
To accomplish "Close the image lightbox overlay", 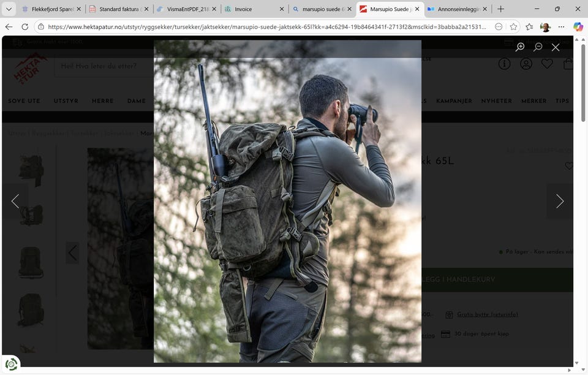I will 556,47.
